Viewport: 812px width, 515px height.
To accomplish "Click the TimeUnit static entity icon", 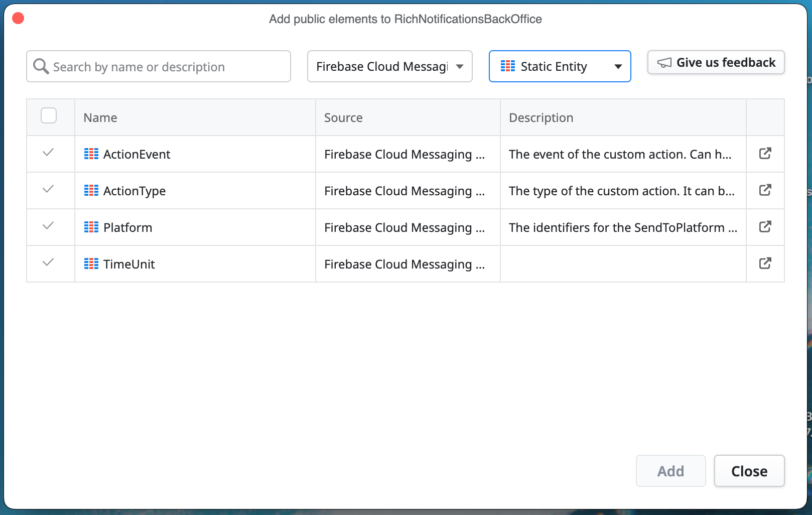I will click(91, 264).
